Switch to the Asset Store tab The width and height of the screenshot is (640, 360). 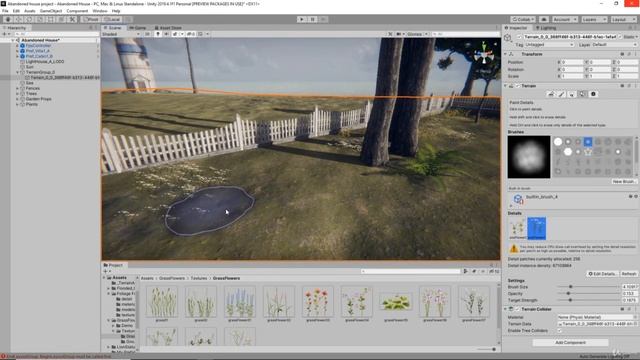[168, 28]
